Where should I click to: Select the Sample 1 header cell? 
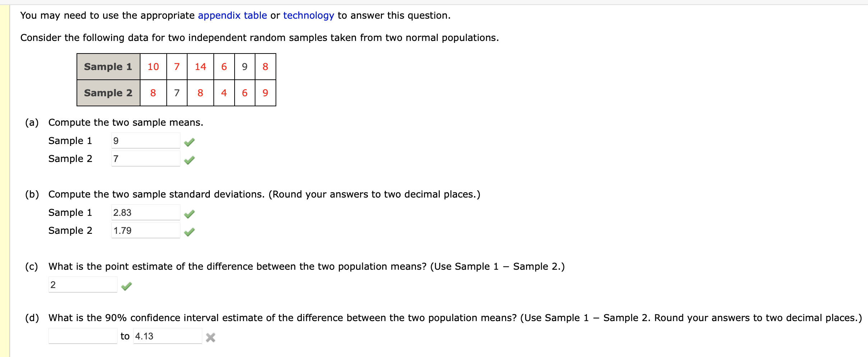[107, 66]
